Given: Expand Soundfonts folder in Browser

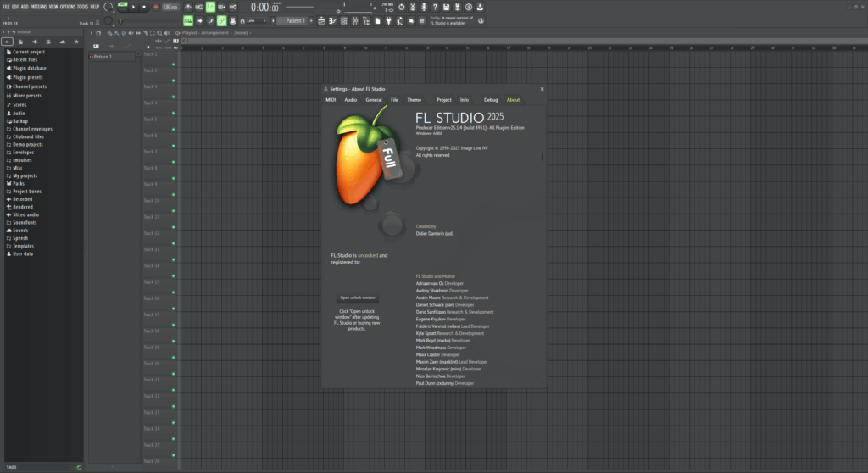Looking at the screenshot, I should [25, 223].
